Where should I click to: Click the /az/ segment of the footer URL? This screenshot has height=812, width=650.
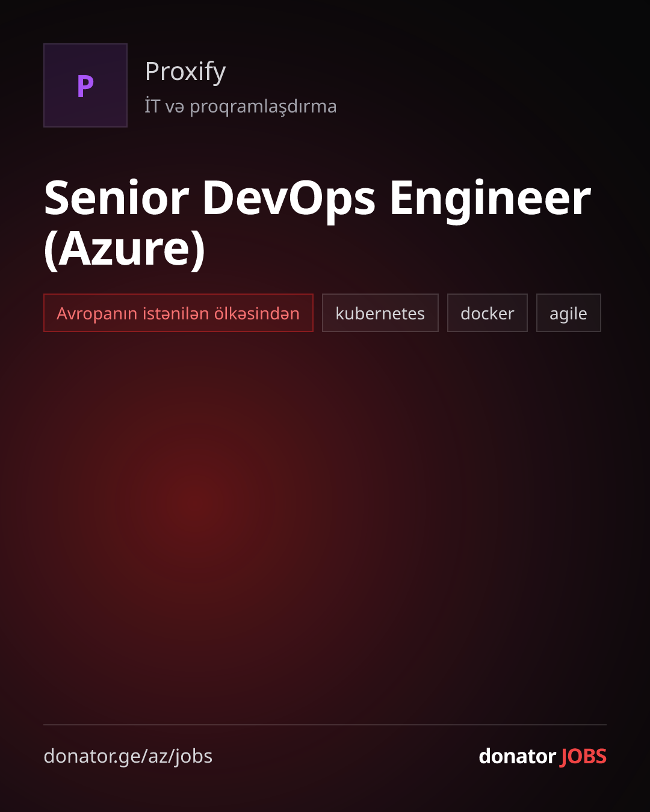(158, 757)
